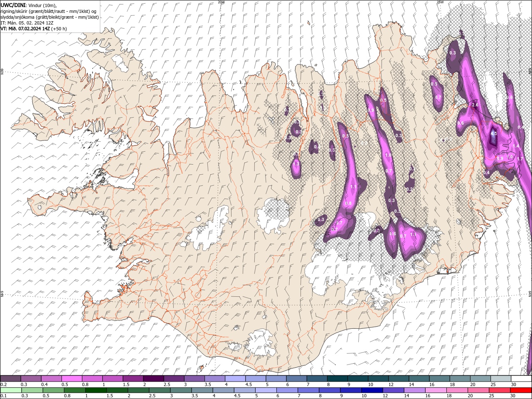The width and height of the screenshot is (532, 399).
Task: Click the VT: Mið. 07.02.2024 14Z valid time
Action: [25, 29]
